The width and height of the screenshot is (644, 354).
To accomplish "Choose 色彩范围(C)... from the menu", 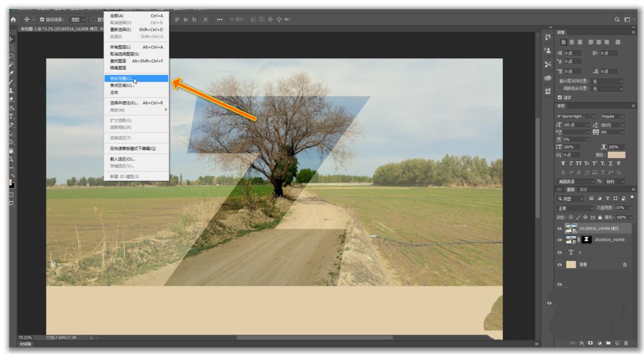I will [x=136, y=79].
